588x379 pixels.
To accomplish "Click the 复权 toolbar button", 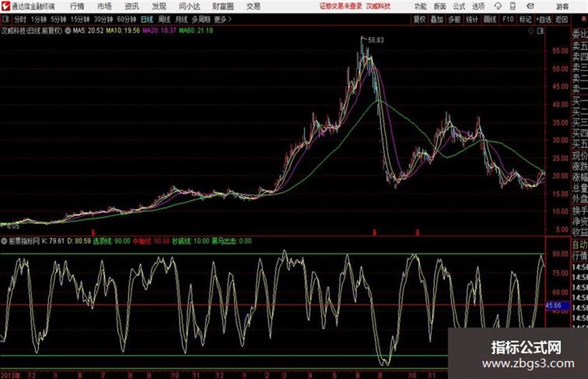I will (x=419, y=19).
